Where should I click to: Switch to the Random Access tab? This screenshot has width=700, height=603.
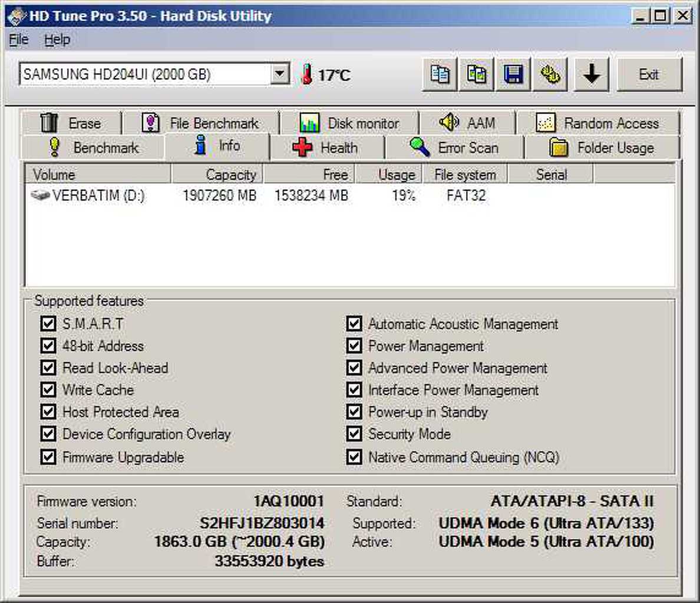tap(598, 122)
